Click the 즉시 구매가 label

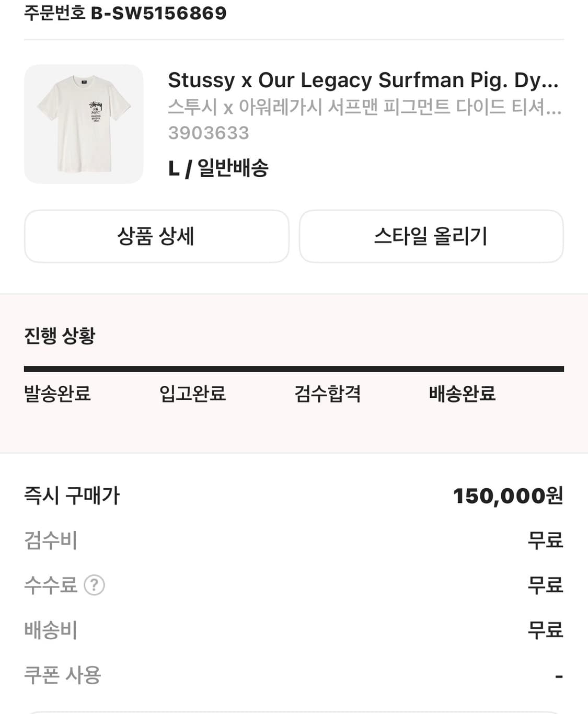(x=72, y=496)
